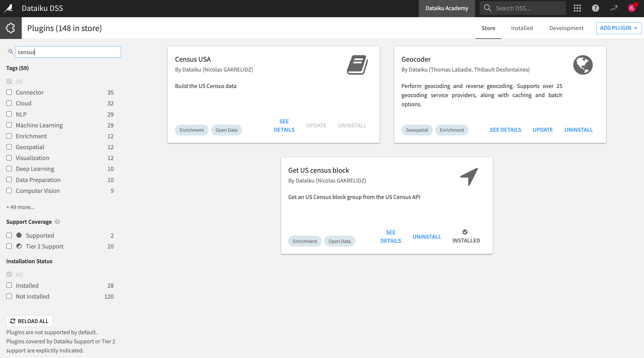This screenshot has height=358, width=644.
Task: Click the Enrichment tag on Geocoder
Action: pos(452,130)
